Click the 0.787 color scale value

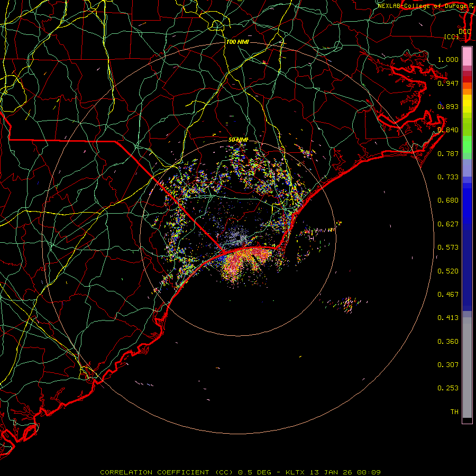click(x=448, y=153)
